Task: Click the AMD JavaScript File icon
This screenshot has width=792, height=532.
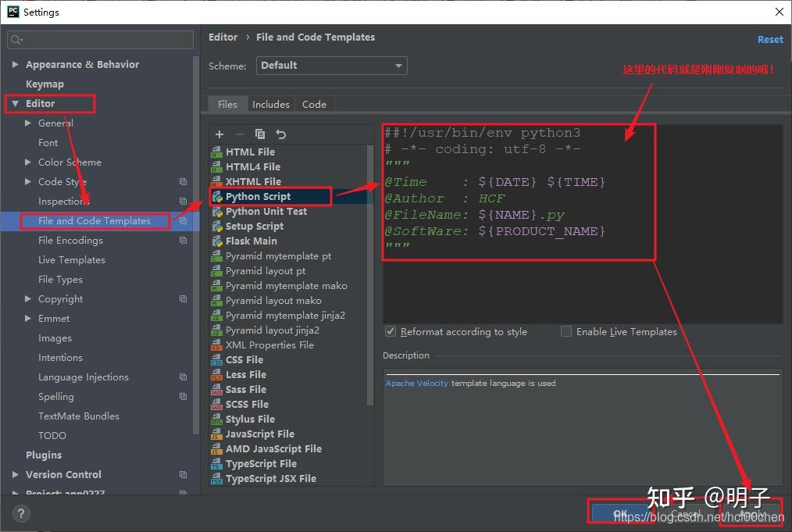Action: pos(216,448)
